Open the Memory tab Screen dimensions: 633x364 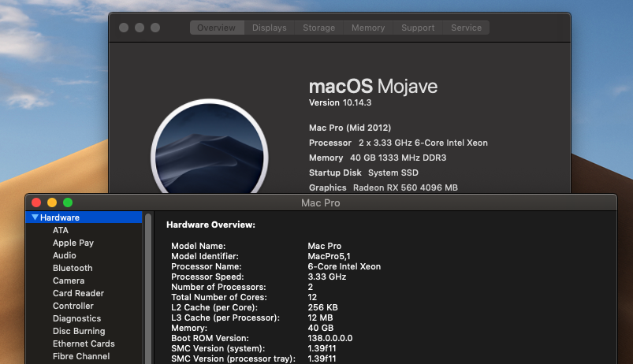[x=368, y=28]
